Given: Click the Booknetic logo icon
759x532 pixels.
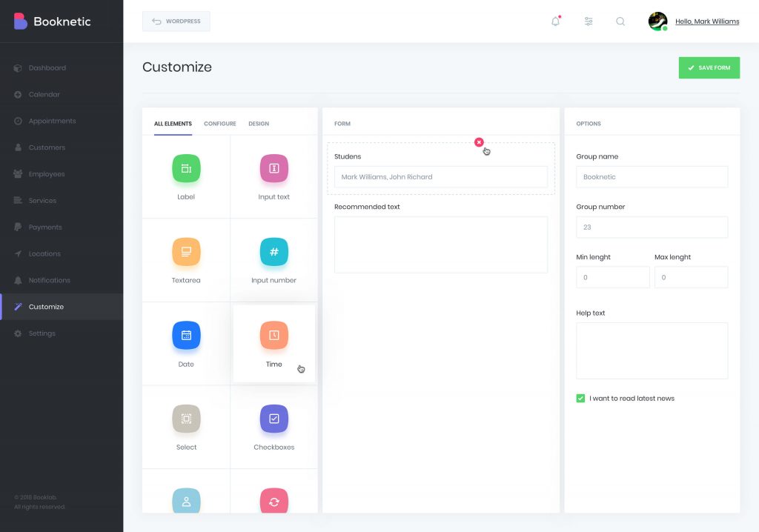Looking at the screenshot, I should [20, 21].
